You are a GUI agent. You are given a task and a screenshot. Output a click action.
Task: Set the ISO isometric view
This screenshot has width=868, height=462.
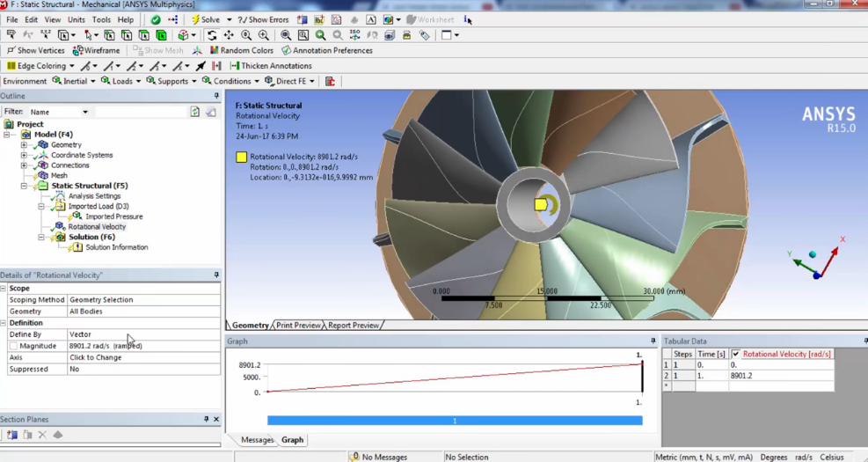[354, 35]
